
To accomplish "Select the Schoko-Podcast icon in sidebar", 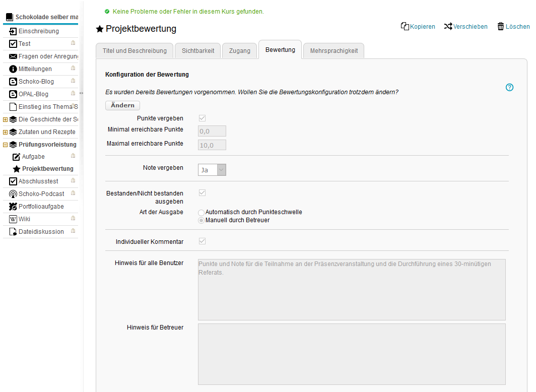I will pyautogui.click(x=13, y=194).
